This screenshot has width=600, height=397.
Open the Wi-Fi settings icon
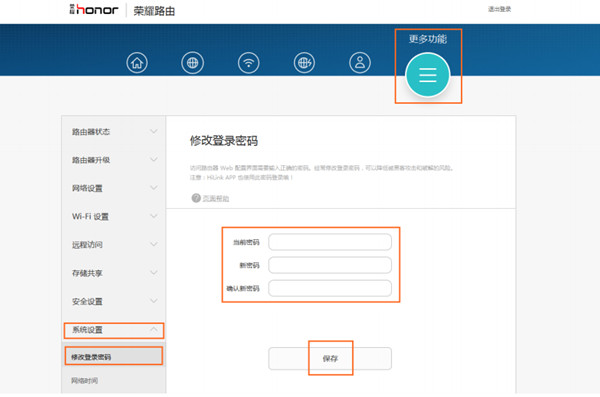pyautogui.click(x=249, y=63)
